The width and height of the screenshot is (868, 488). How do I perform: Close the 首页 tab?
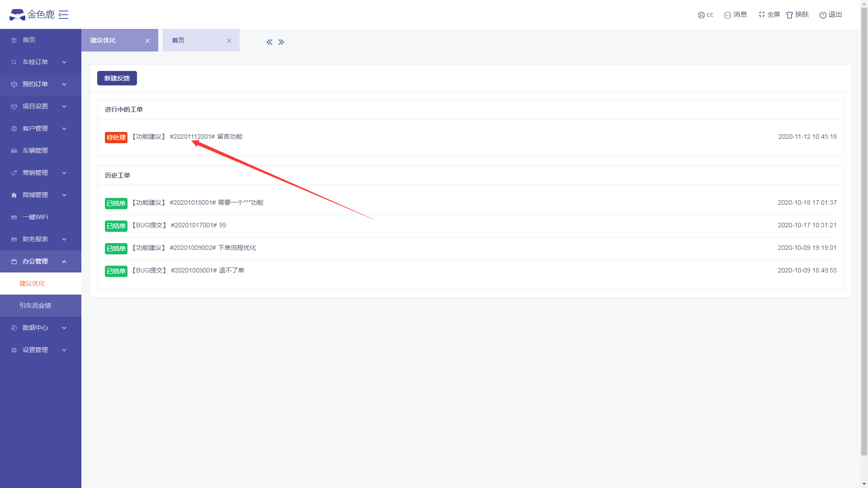pos(229,41)
